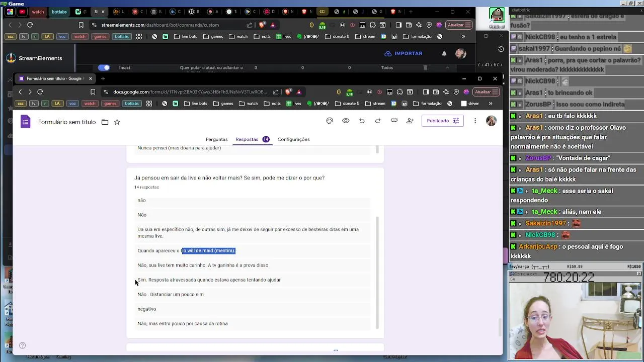Click the Formulário sem título form title
This screenshot has height=362, width=644.
pos(66,122)
